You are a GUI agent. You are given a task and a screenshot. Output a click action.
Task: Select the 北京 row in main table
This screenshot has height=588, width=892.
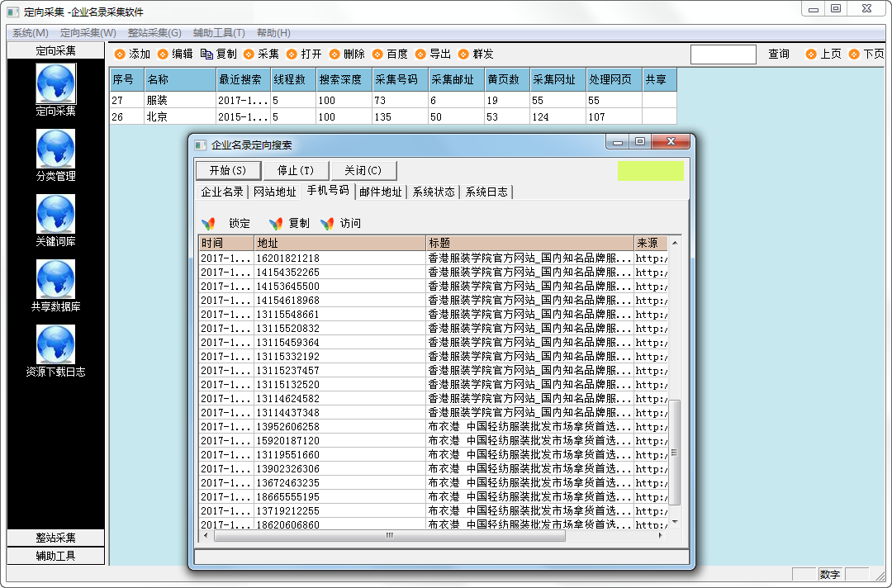pyautogui.click(x=393, y=116)
